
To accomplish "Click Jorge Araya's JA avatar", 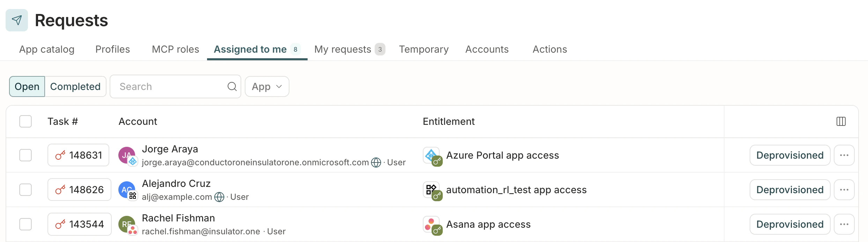I will [x=127, y=155].
